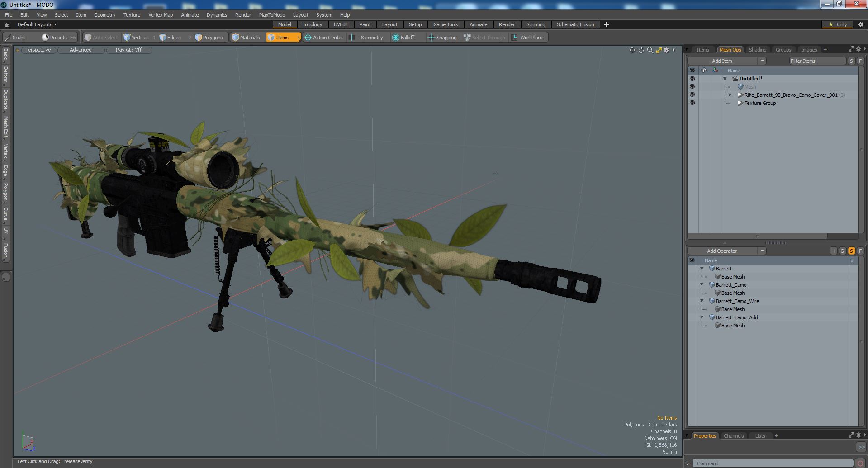Image resolution: width=868 pixels, height=468 pixels.
Task: Click the record circle beside Command field
Action: click(x=860, y=463)
